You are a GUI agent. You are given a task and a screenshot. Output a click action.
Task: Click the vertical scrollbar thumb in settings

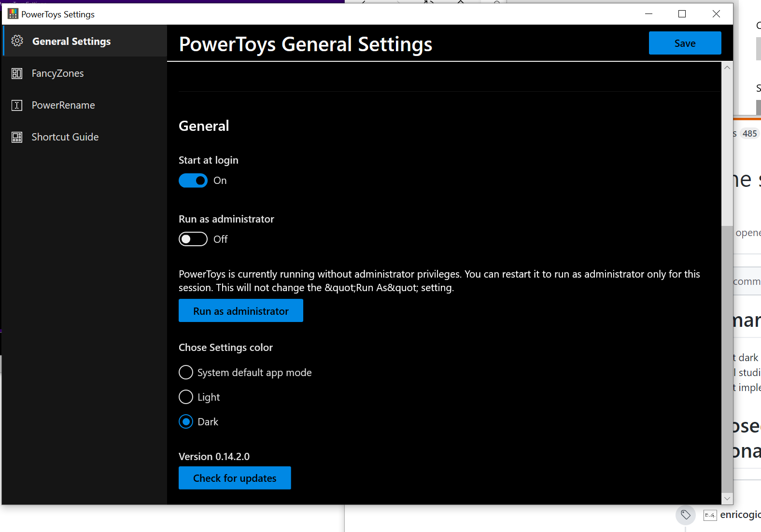pos(727,358)
